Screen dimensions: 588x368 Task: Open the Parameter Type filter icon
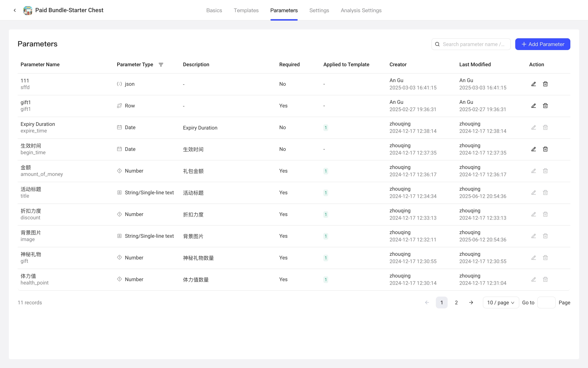161,65
